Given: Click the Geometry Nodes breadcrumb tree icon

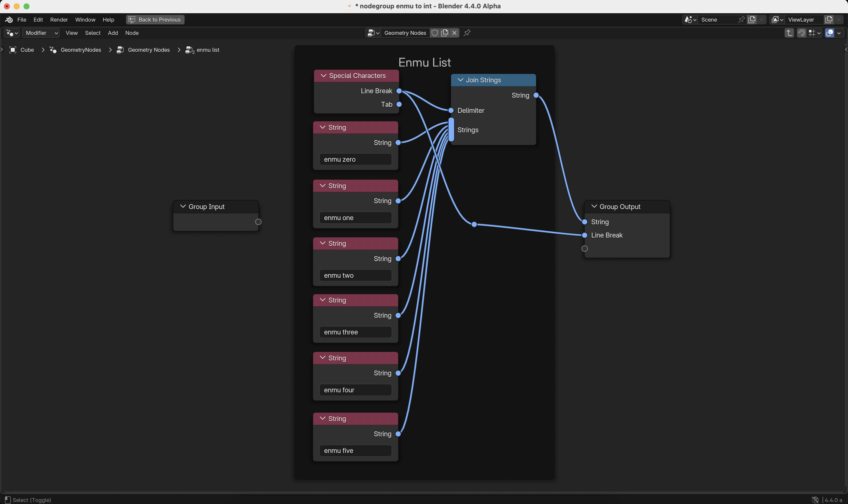Looking at the screenshot, I should point(120,50).
